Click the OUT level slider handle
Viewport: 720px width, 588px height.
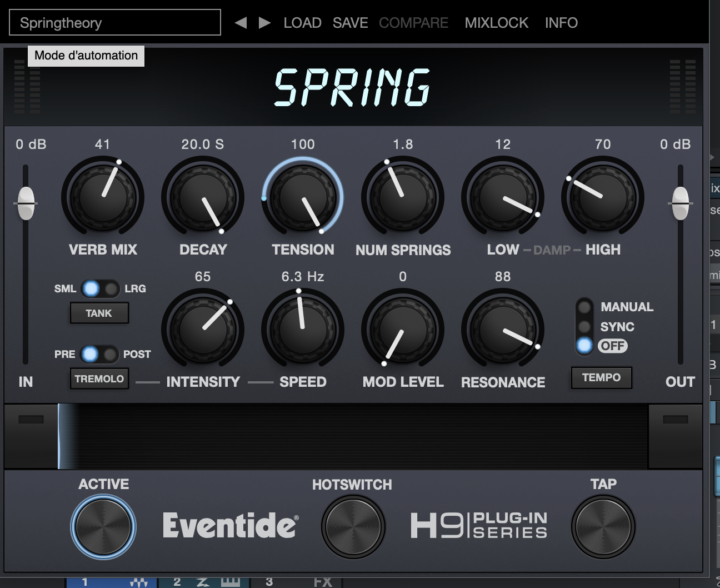click(x=681, y=203)
